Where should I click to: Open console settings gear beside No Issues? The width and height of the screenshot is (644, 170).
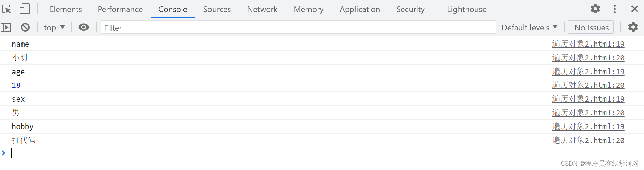(x=633, y=27)
